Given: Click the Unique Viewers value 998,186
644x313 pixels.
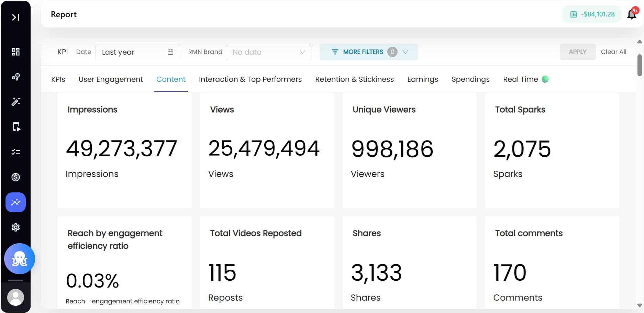Looking at the screenshot, I should coord(392,149).
